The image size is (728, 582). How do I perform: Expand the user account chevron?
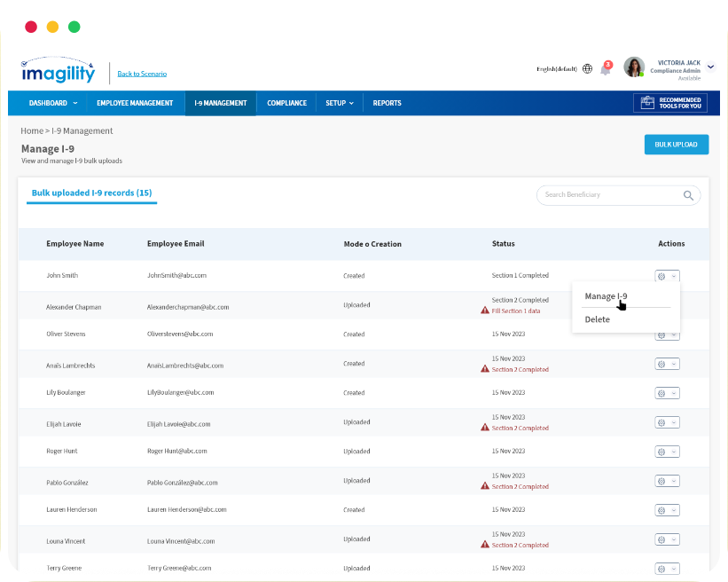(x=710, y=67)
